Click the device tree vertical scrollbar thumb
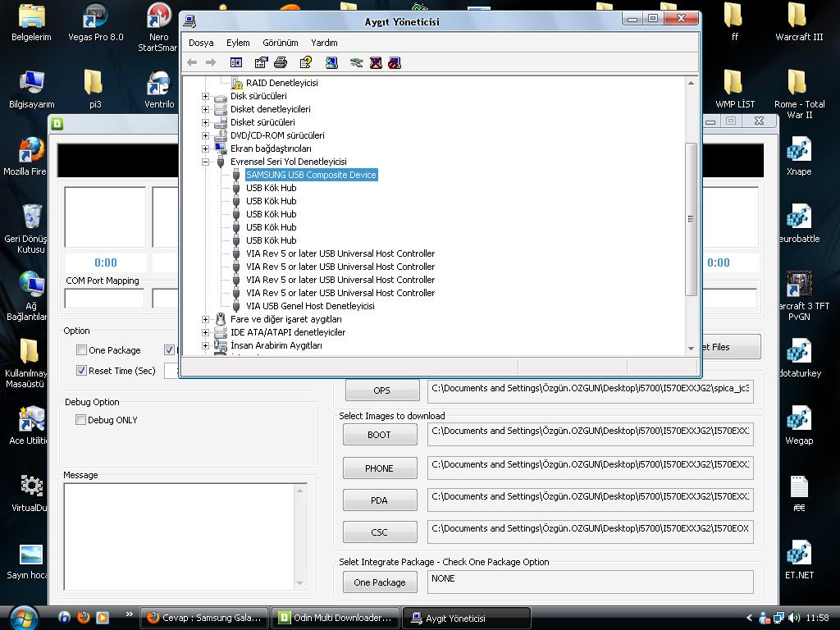Viewport: 840px width, 630px height. (x=691, y=218)
